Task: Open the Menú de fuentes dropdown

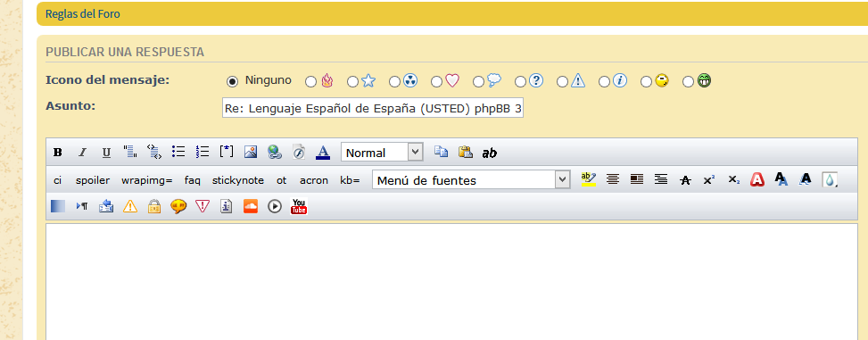Action: click(471, 180)
